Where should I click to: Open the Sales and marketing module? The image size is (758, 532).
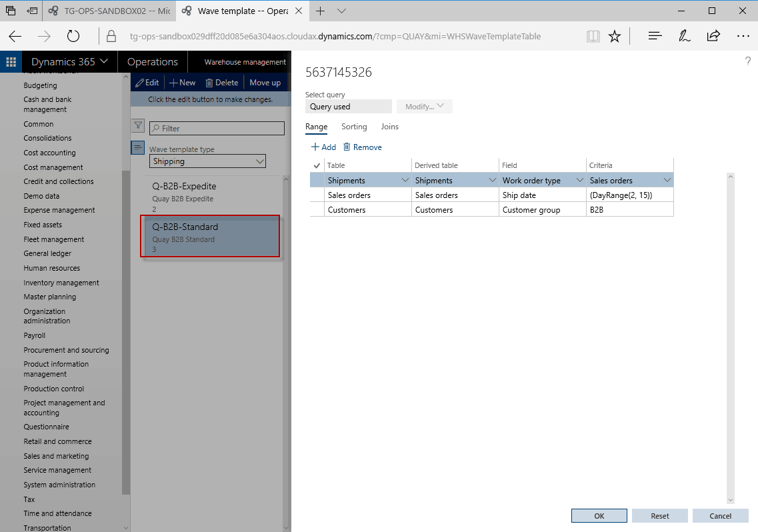pyautogui.click(x=56, y=456)
